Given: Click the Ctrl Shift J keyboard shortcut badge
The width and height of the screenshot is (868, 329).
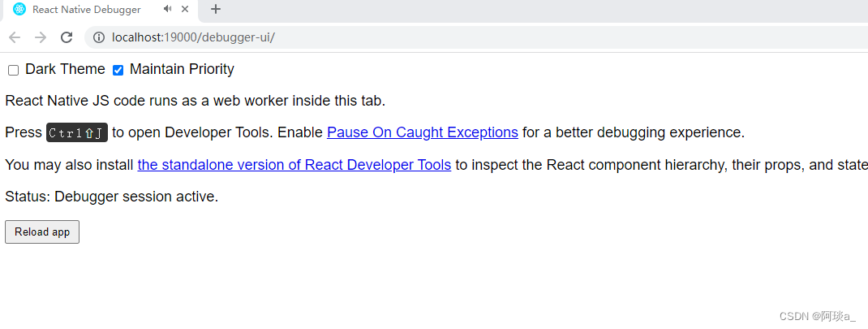Looking at the screenshot, I should click(x=77, y=133).
